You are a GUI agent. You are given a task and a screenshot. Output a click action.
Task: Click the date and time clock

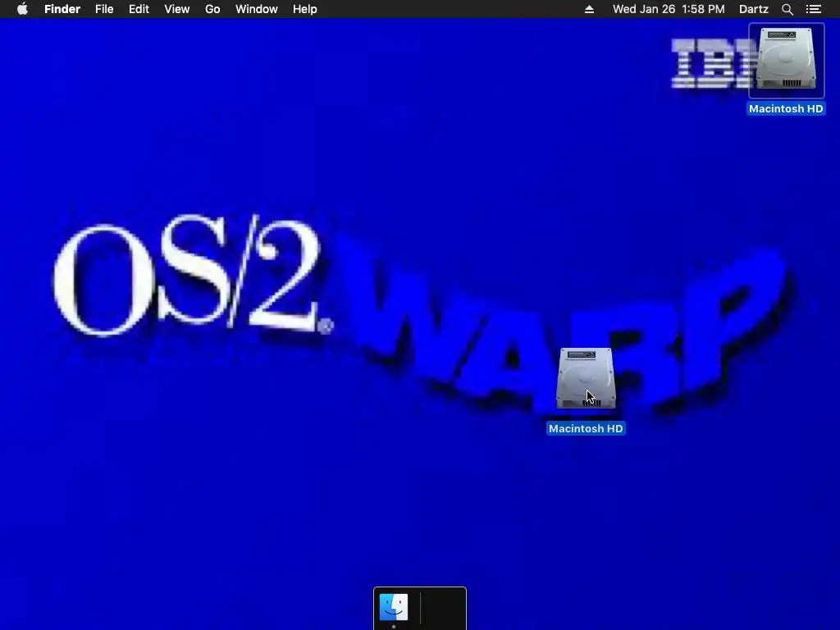(x=669, y=9)
